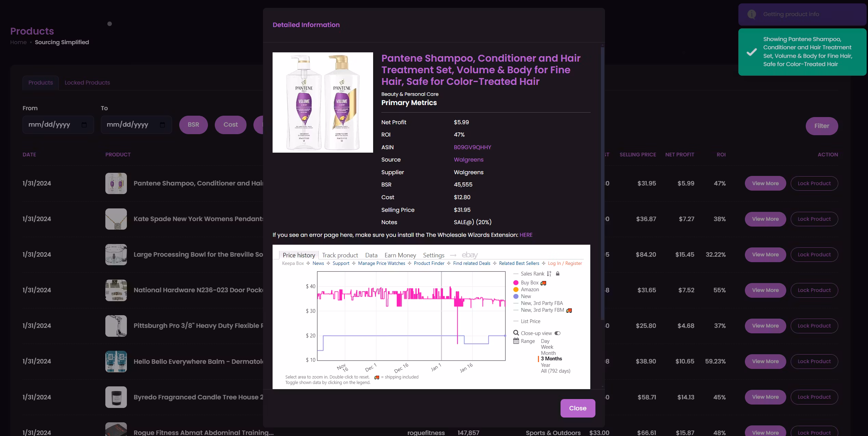Image resolution: width=868 pixels, height=436 pixels.
Task: Toggle List Price legend entry
Action: click(x=530, y=321)
